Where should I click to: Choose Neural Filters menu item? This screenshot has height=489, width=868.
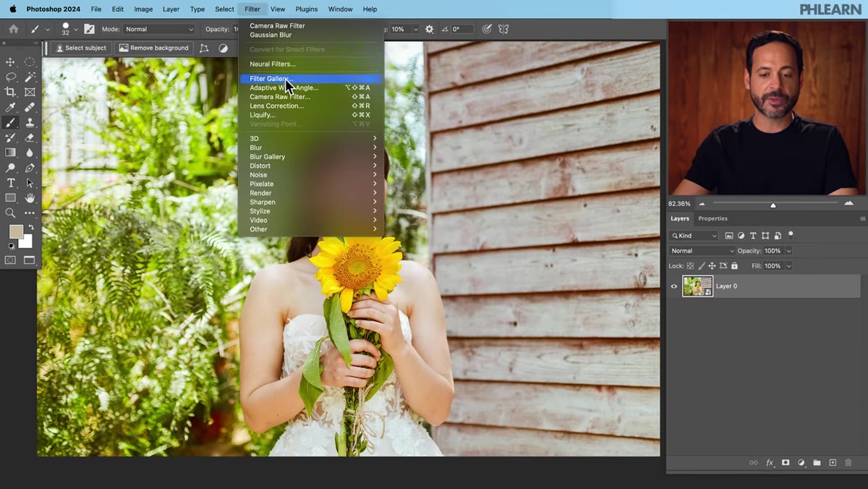pyautogui.click(x=311, y=64)
